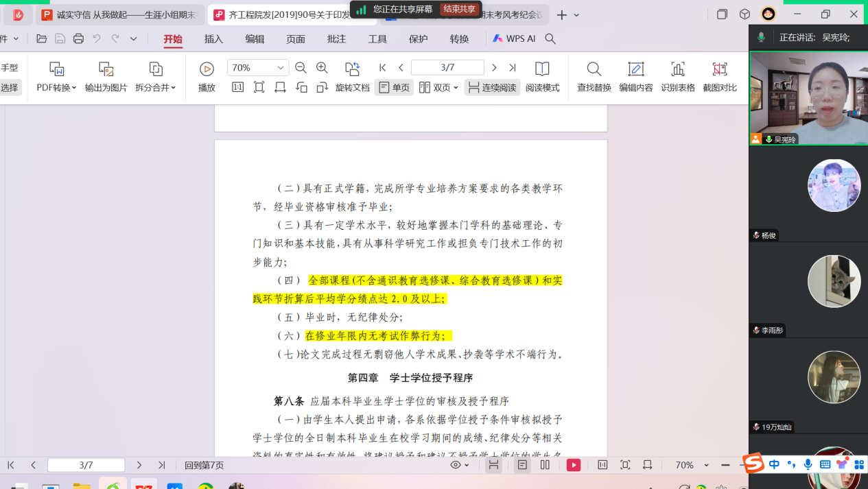
Task: Click the print icon in quick access bar
Action: (78, 39)
